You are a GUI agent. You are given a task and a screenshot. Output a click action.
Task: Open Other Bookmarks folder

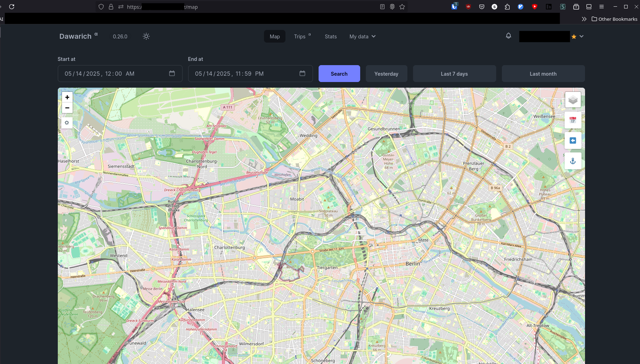pos(614,19)
